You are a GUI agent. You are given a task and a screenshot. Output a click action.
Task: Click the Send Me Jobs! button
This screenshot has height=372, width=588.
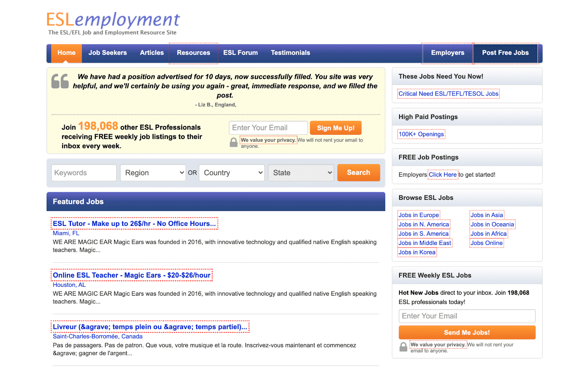point(467,333)
